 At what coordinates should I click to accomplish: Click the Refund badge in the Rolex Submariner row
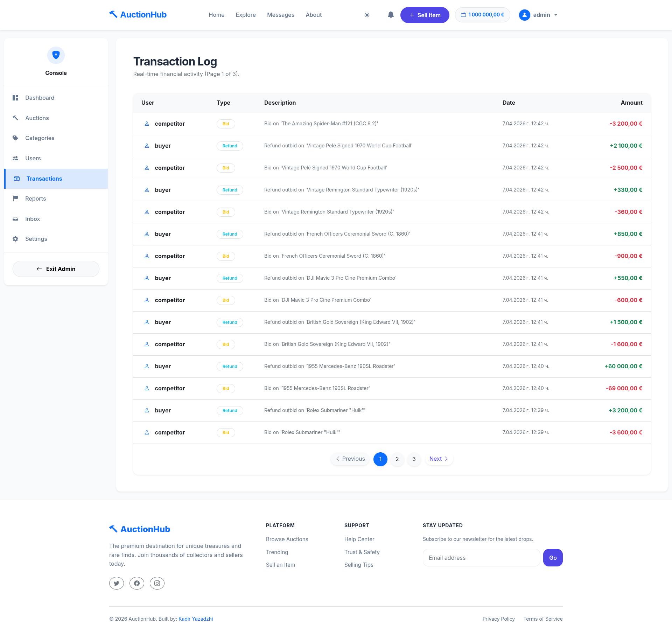click(230, 410)
